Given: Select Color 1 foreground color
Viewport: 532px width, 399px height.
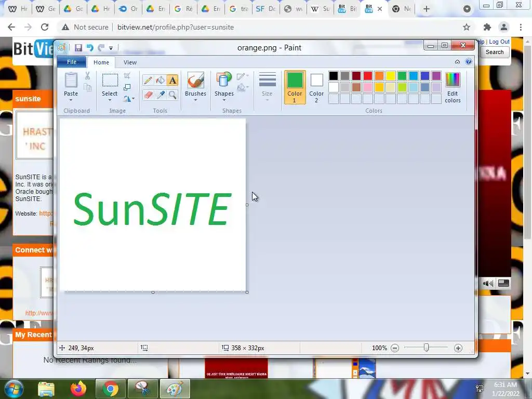Looking at the screenshot, I should point(295,87).
